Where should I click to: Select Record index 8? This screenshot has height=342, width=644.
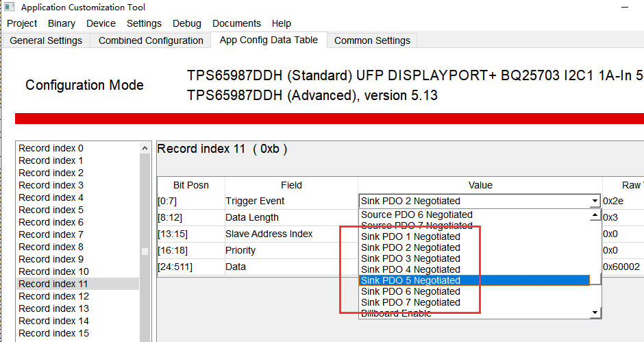tap(77, 247)
